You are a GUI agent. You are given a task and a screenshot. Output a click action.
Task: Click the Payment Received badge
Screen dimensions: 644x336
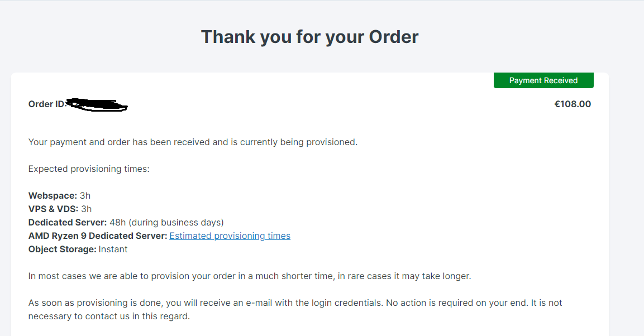[543, 80]
